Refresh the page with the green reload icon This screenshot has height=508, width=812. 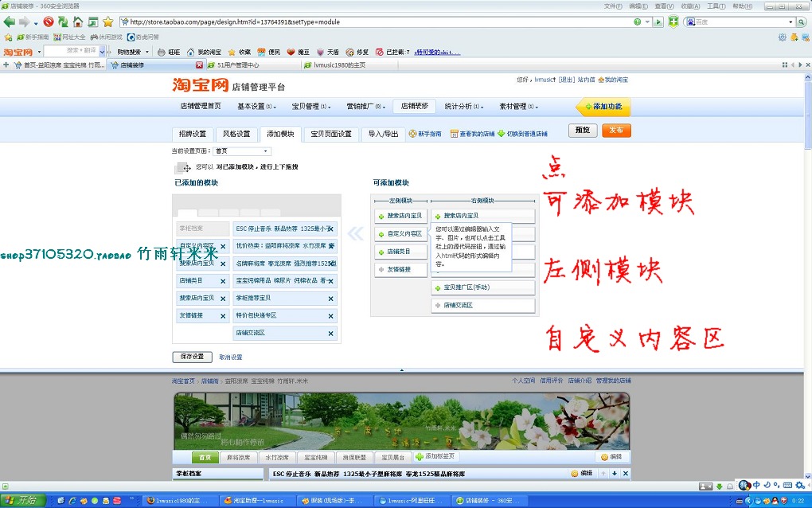tap(63, 21)
